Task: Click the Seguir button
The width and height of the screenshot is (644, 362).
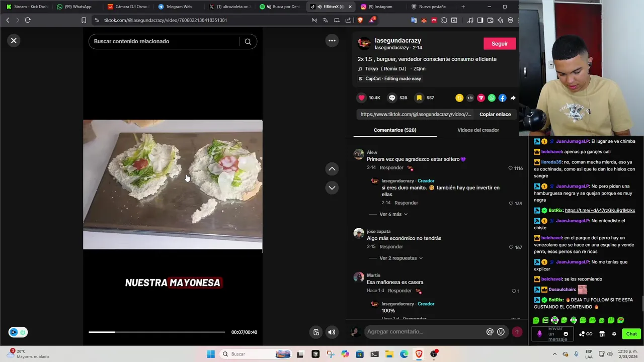Action: click(x=500, y=44)
